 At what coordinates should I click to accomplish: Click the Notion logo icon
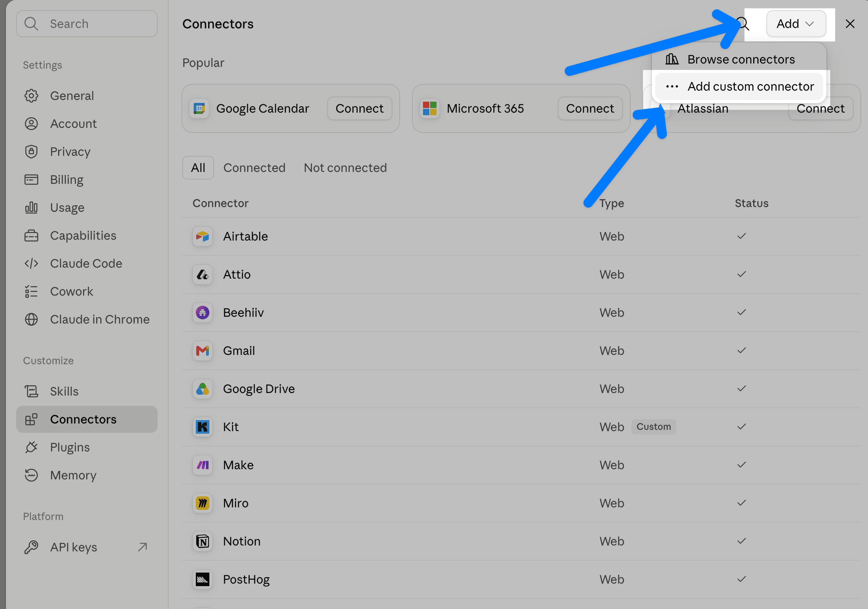[203, 541]
